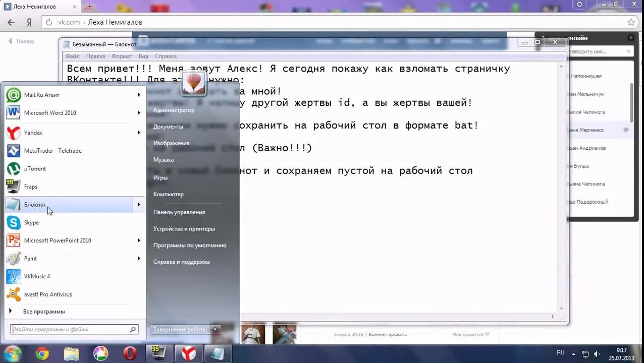Open Блокнот icon in Start menu
Viewport: 644px width, 363px height.
[x=14, y=205]
